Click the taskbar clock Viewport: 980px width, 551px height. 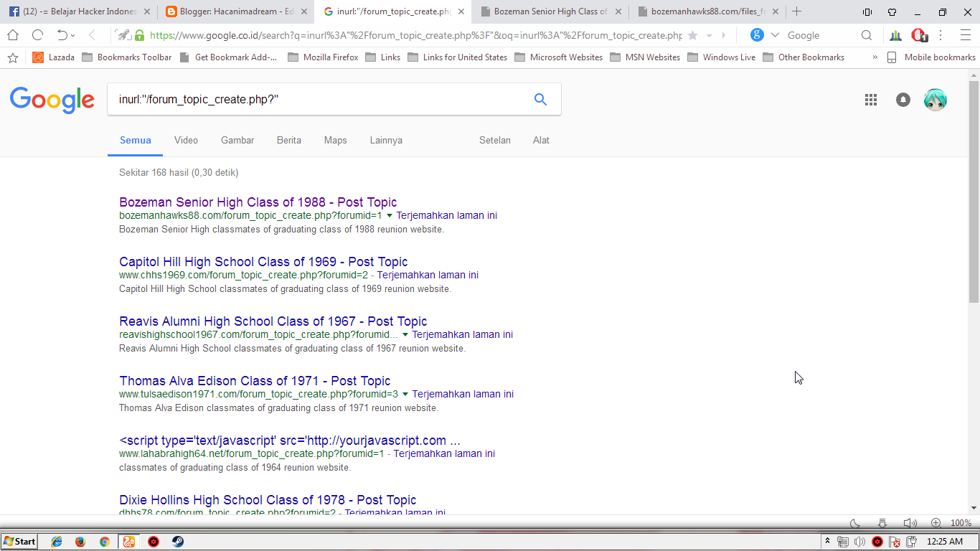click(x=945, y=542)
